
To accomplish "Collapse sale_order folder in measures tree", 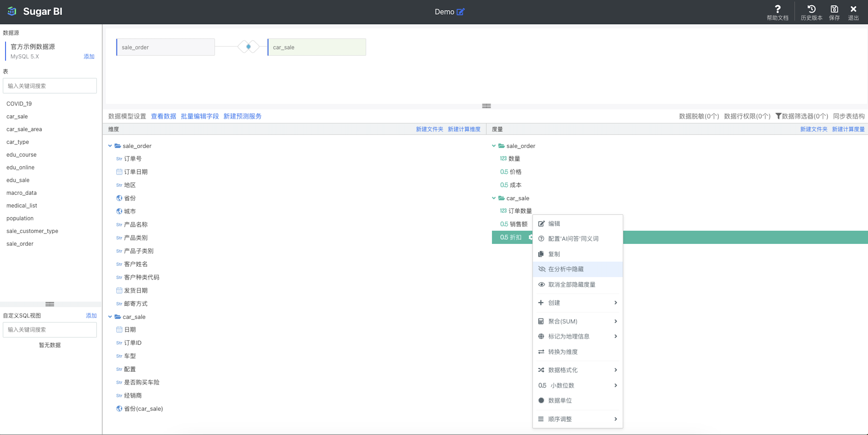I will click(x=494, y=146).
